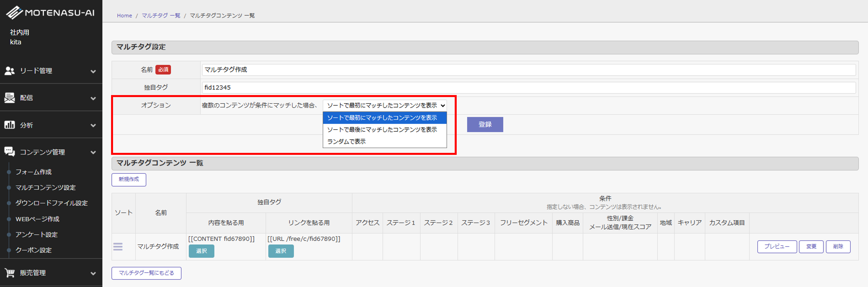Expand the リード管理 sidebar chevron
This screenshot has height=287, width=868.
(93, 71)
